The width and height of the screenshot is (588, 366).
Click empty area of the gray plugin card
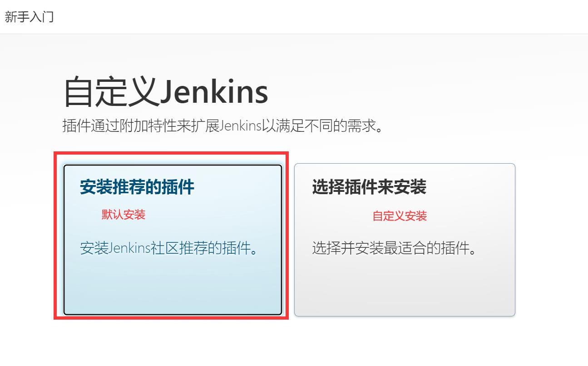click(405, 286)
